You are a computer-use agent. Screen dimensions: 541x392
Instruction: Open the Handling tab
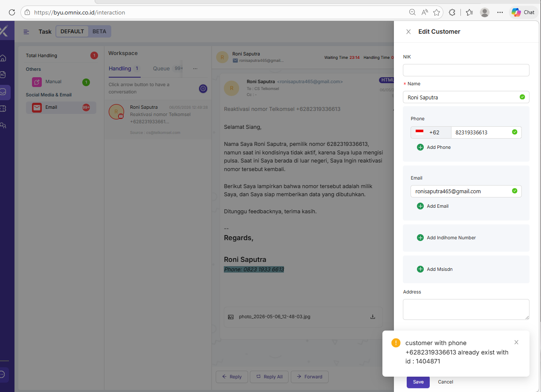click(124, 69)
